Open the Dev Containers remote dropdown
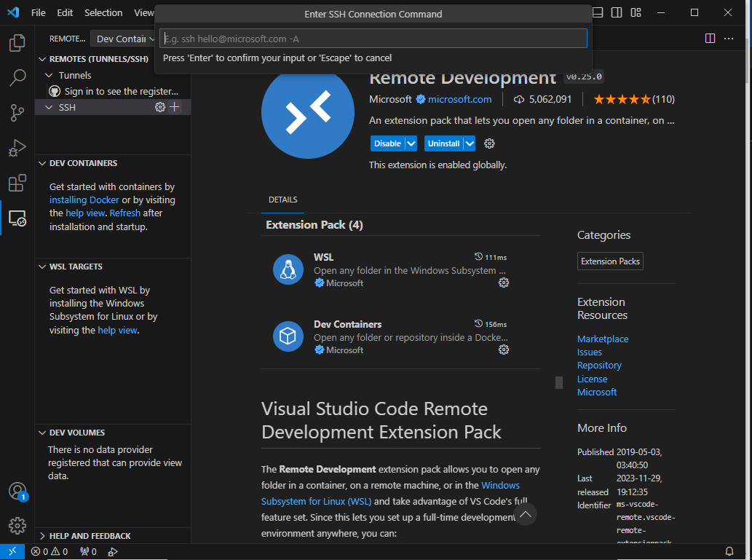The height and width of the screenshot is (560, 752). point(122,39)
